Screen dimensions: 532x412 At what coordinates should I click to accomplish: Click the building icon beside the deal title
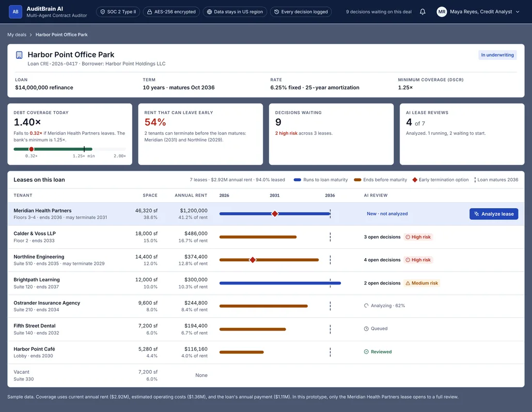(19, 55)
